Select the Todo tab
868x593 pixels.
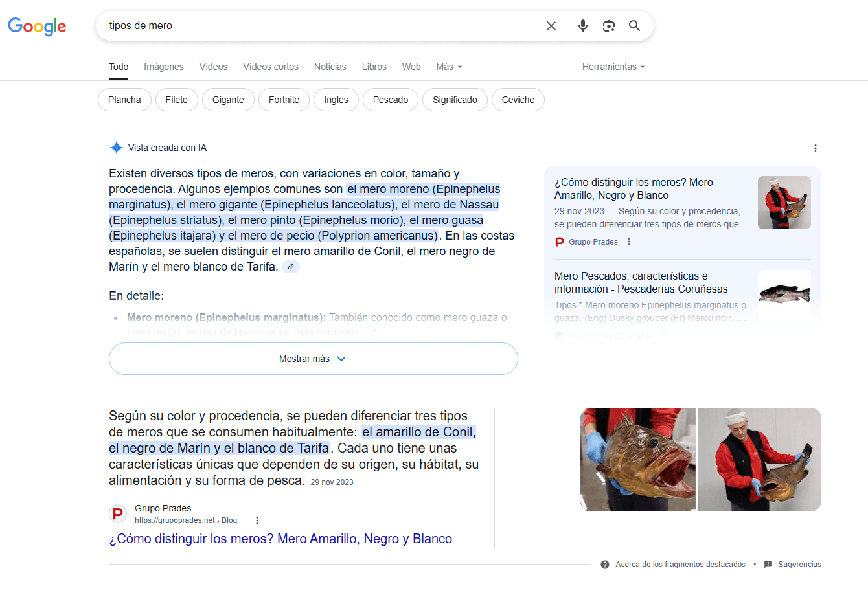pyautogui.click(x=119, y=67)
